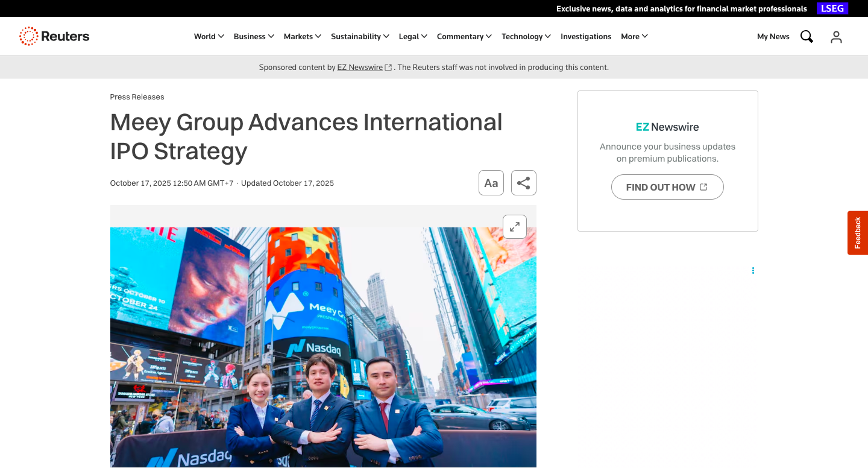Screen dimensions: 868x468
Task: Expand the More navigation menu
Action: click(x=634, y=36)
